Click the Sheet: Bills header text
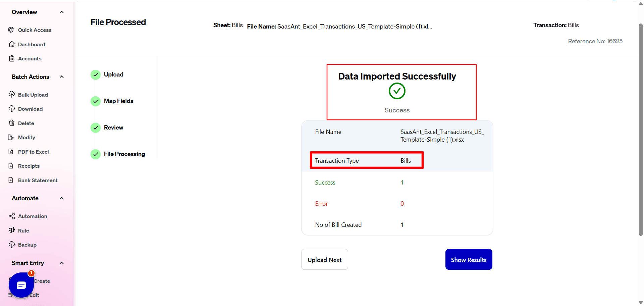Image resolution: width=644 pixels, height=306 pixels. pos(228,25)
